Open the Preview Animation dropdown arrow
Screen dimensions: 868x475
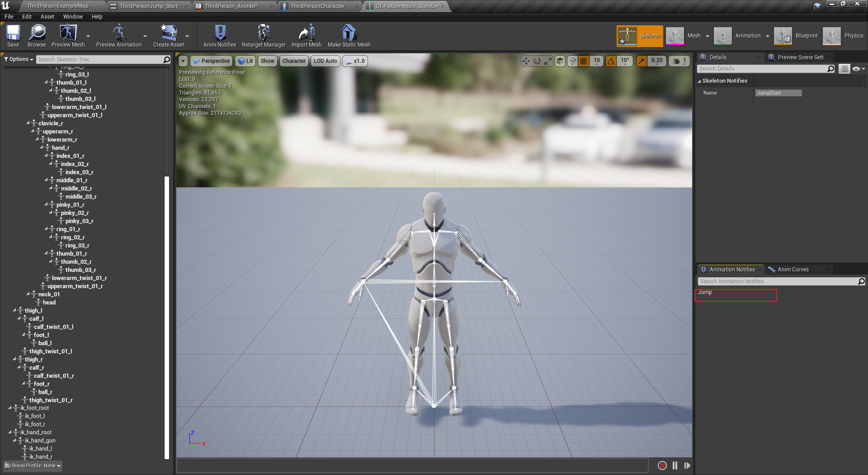tap(145, 36)
